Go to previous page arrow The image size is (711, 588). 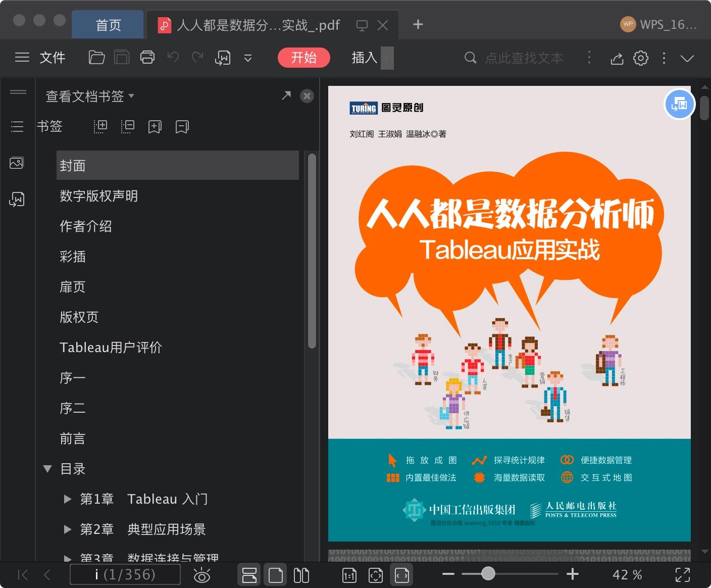coord(47,575)
